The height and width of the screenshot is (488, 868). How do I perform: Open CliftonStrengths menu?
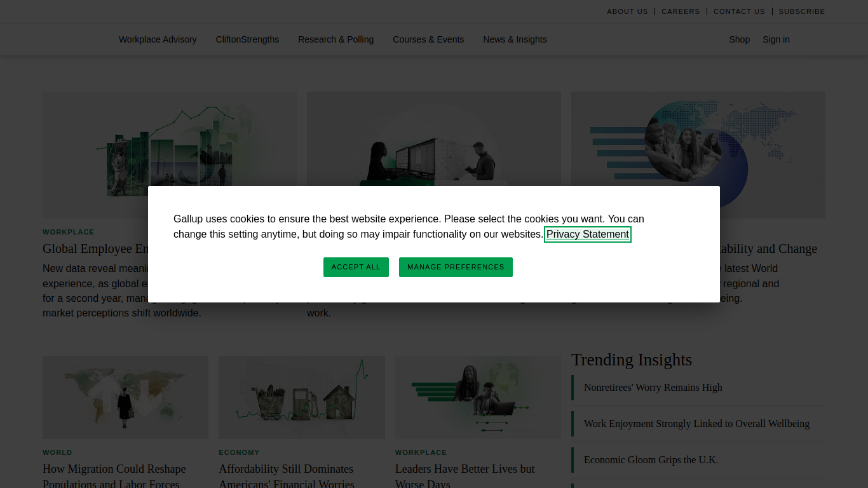pos(247,39)
